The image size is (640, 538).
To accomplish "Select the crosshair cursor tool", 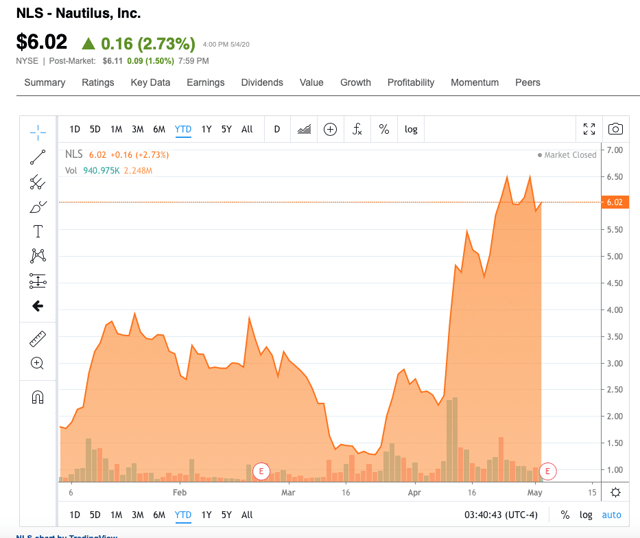I will (38, 133).
